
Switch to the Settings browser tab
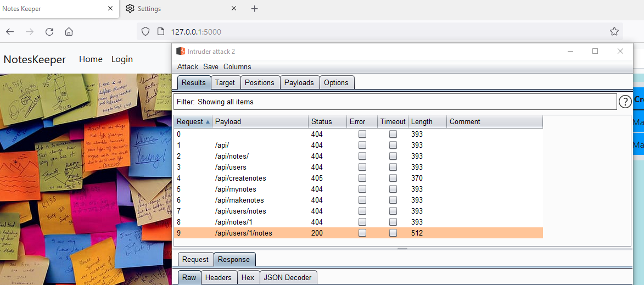181,9
